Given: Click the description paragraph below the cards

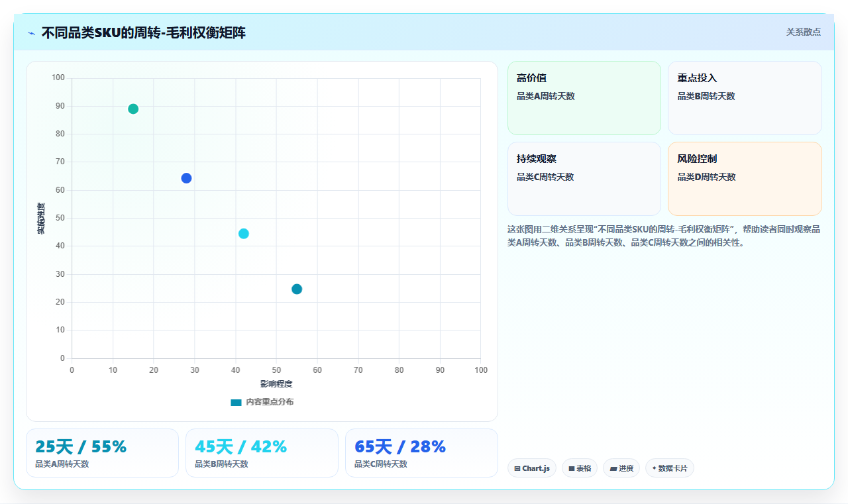Looking at the screenshot, I should click(664, 236).
